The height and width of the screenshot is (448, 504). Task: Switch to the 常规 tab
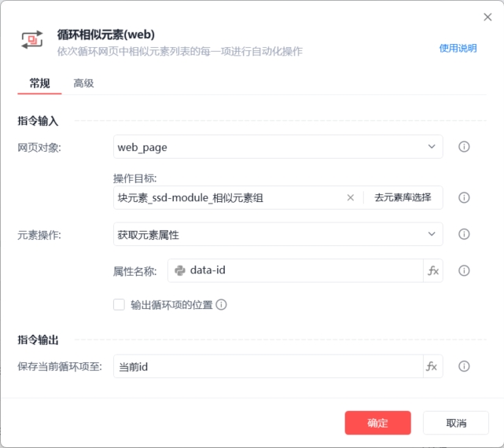pos(39,83)
